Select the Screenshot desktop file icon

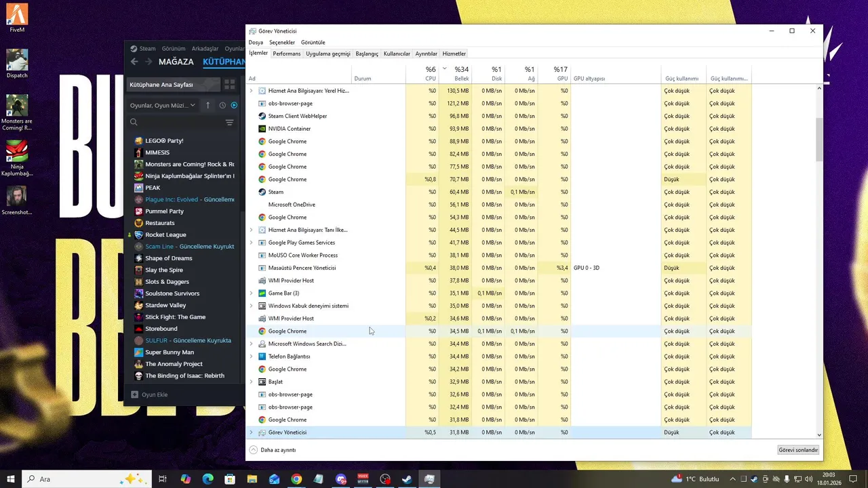coord(17,201)
